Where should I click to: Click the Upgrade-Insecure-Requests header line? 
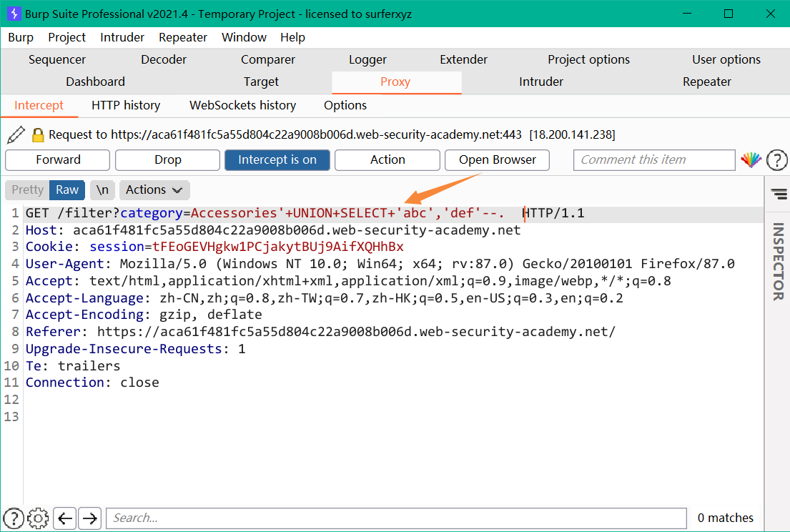pyautogui.click(x=136, y=349)
